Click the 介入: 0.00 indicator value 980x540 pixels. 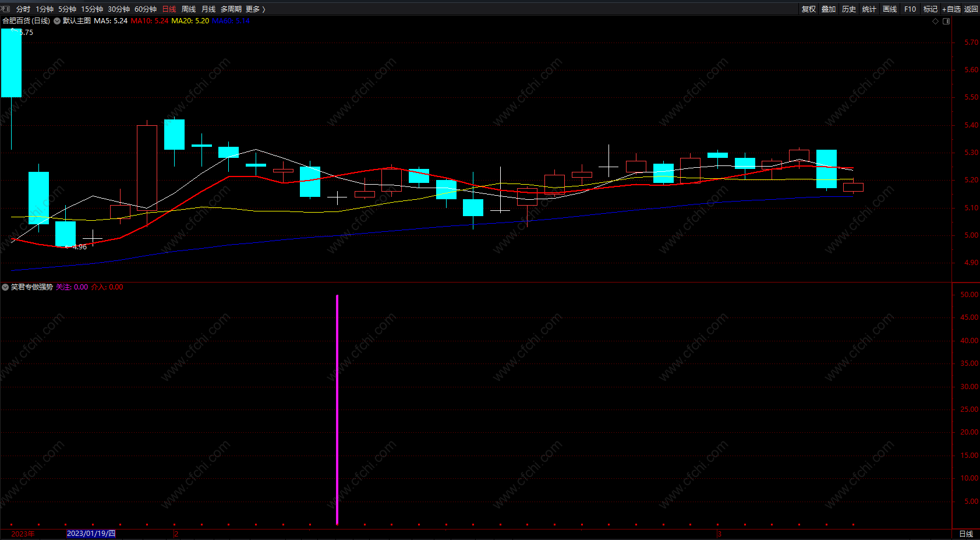tap(107, 287)
